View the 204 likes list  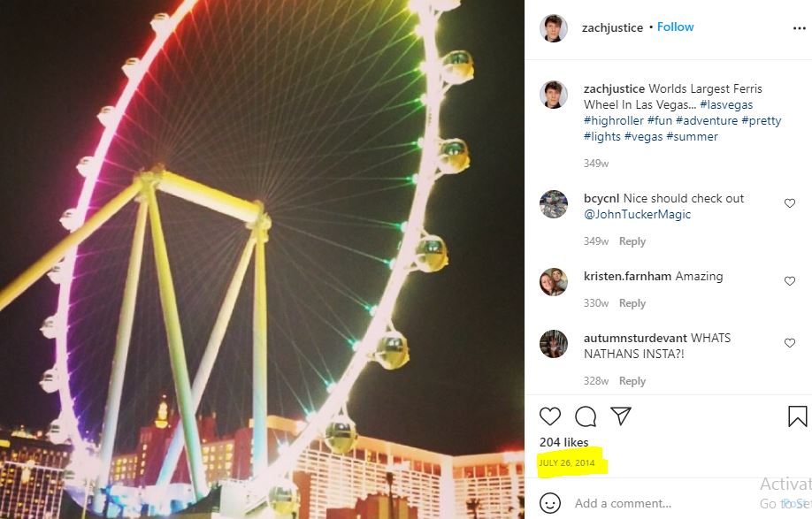click(x=564, y=442)
